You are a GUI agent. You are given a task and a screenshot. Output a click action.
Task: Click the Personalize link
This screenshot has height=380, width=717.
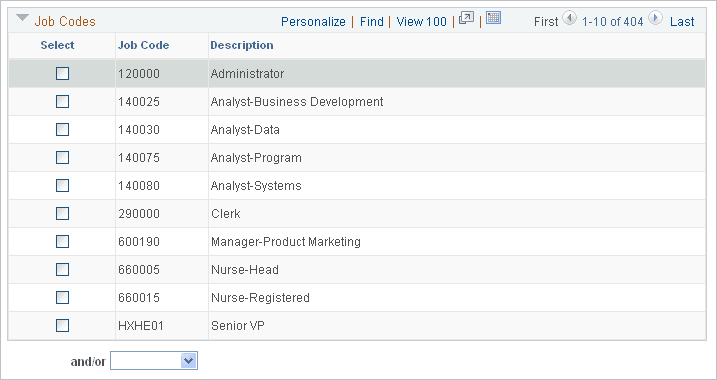(313, 21)
